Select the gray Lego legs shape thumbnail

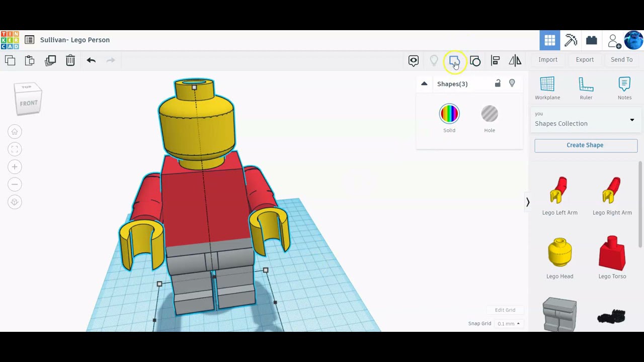pos(560,315)
